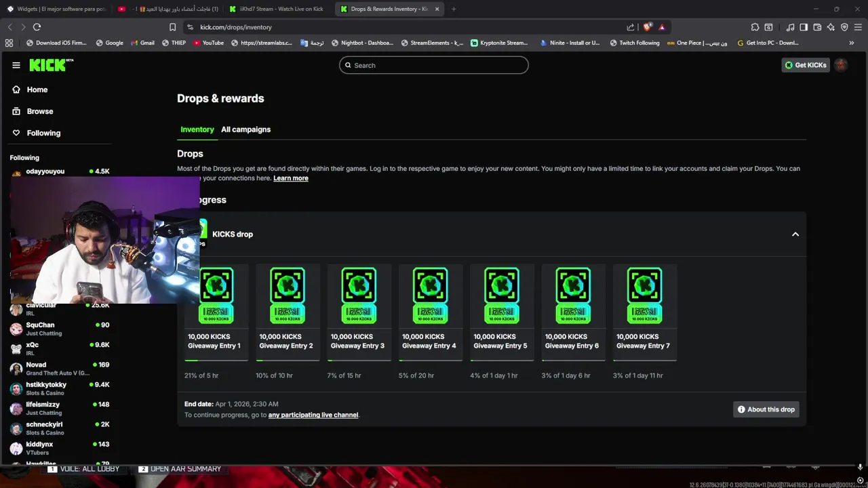Click the browser forward arrow

pos(23,27)
